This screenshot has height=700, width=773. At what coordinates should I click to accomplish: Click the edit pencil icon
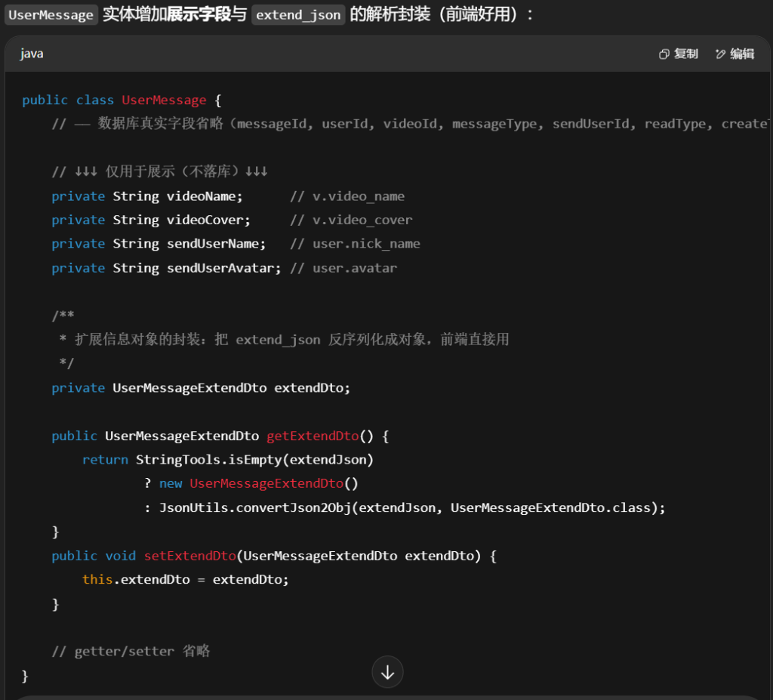[x=720, y=54]
